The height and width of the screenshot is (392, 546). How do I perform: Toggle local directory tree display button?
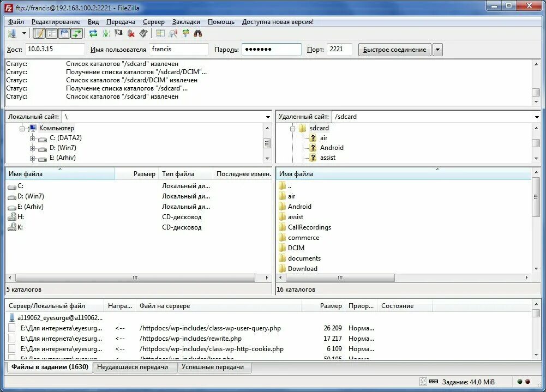point(51,33)
